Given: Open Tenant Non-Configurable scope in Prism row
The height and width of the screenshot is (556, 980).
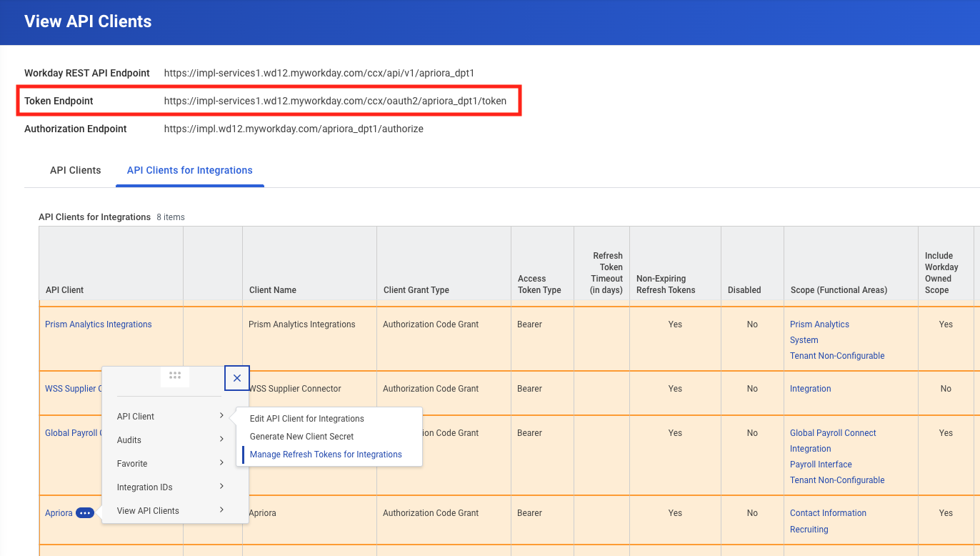Looking at the screenshot, I should pyautogui.click(x=837, y=356).
